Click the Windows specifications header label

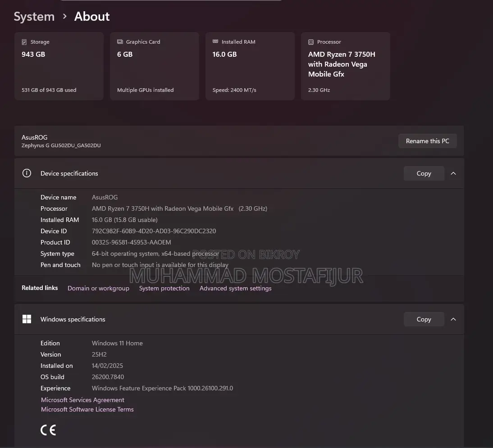tap(73, 319)
